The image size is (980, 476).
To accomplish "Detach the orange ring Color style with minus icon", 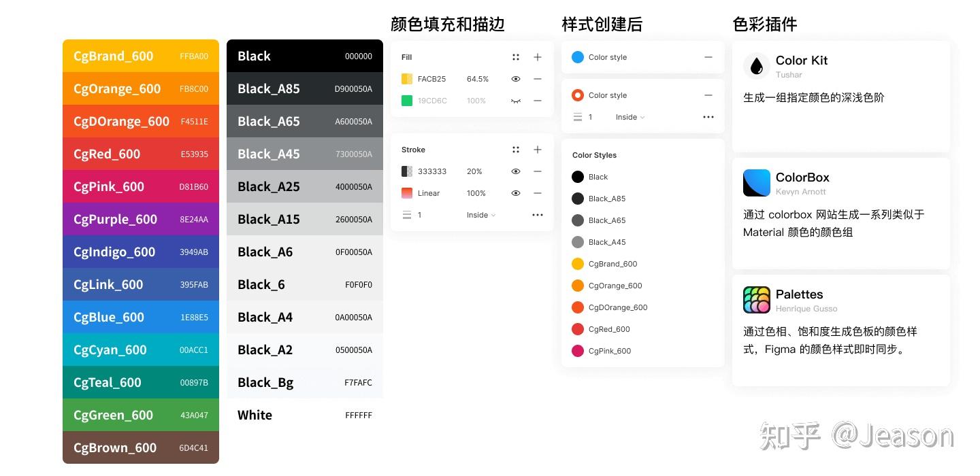I will (x=708, y=95).
